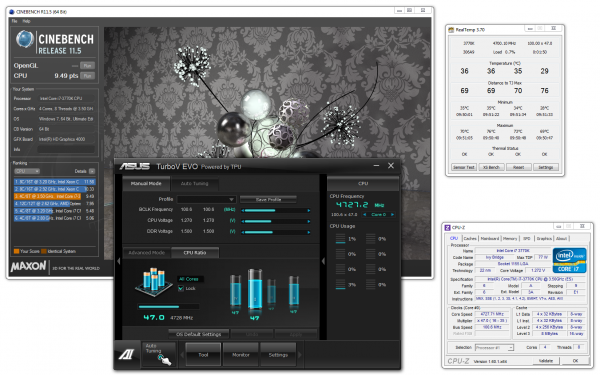This screenshot has width=600, height=375.
Task: Open the Help menu in Cinebench
Action: 26,21
